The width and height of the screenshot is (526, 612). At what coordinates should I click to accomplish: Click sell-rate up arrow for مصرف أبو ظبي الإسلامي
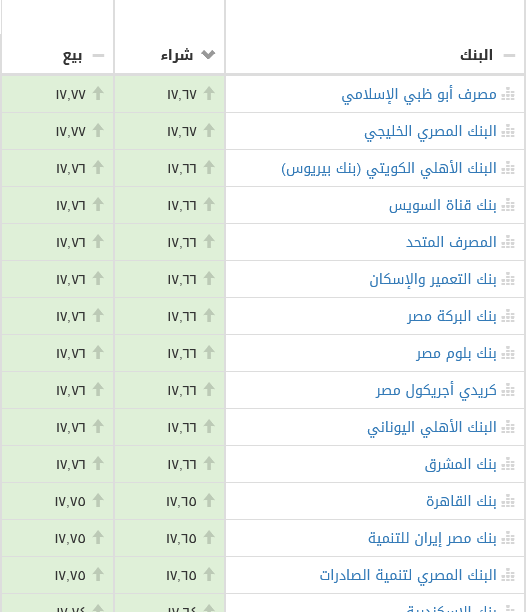click(x=98, y=93)
